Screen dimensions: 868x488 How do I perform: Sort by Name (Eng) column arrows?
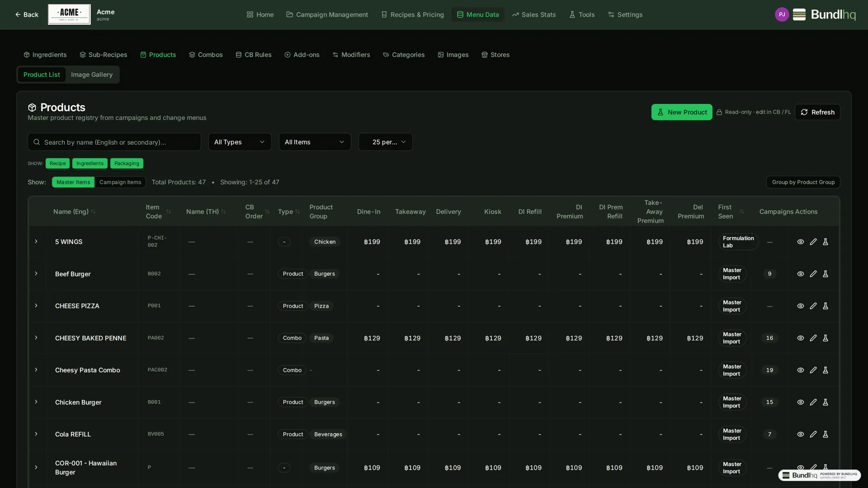point(93,211)
